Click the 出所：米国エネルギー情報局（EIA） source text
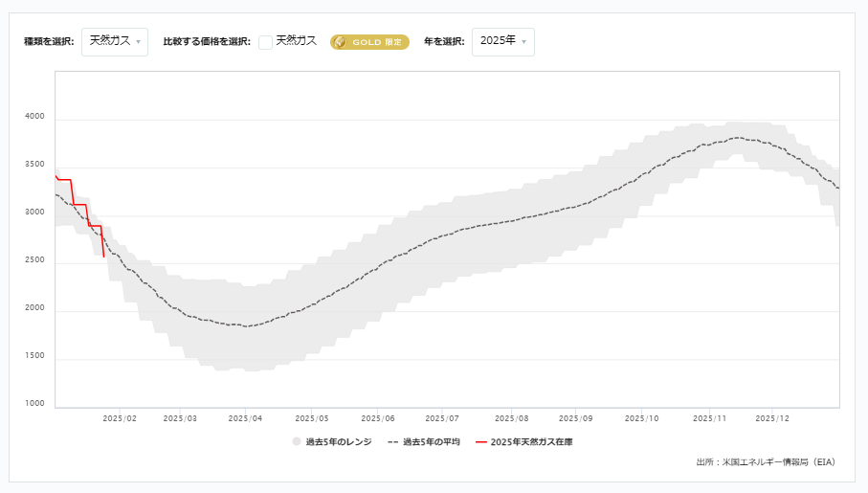This screenshot has height=493, width=868. coord(767,462)
